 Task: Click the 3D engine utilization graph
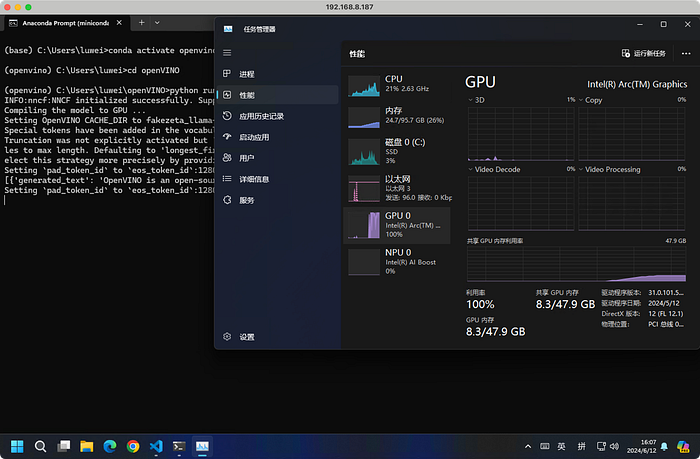(x=521, y=134)
